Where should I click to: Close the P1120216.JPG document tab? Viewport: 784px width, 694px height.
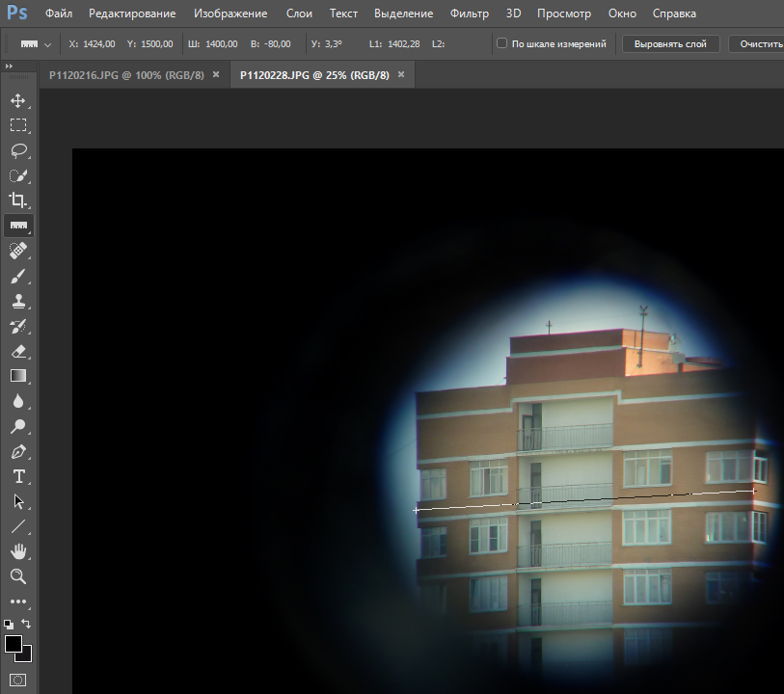[216, 74]
